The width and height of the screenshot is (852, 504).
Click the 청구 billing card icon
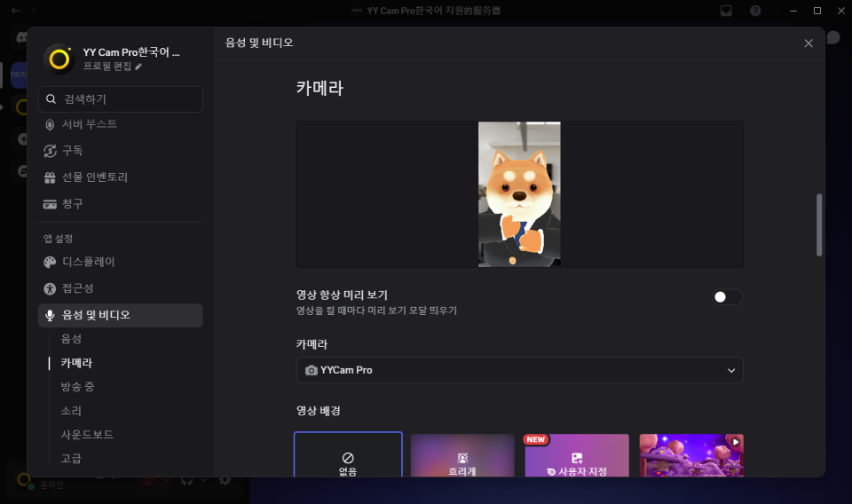click(x=50, y=204)
